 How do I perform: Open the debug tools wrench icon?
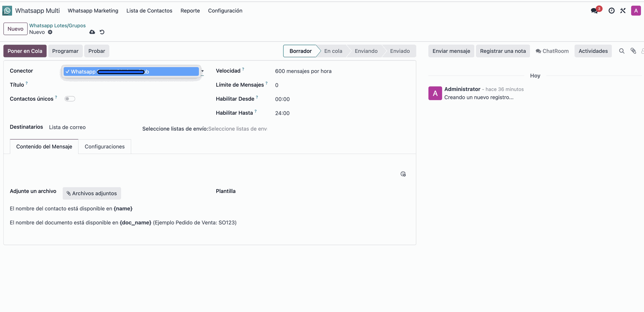[623, 11]
